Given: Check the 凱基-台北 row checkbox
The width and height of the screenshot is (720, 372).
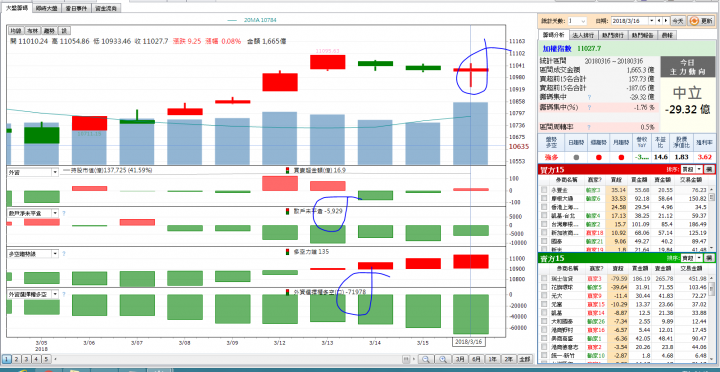Looking at the screenshot, I should click(544, 215).
